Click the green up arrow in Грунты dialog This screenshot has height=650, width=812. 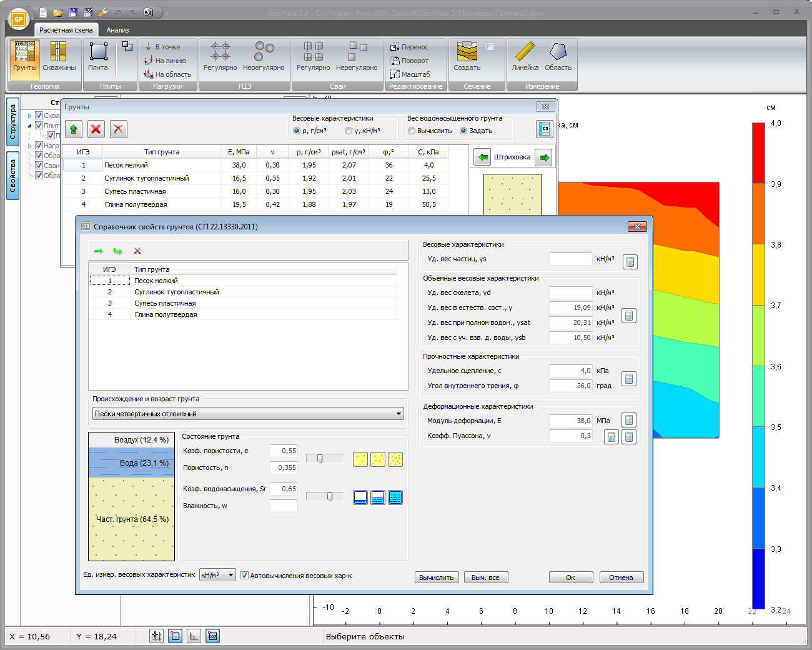pyautogui.click(x=74, y=129)
